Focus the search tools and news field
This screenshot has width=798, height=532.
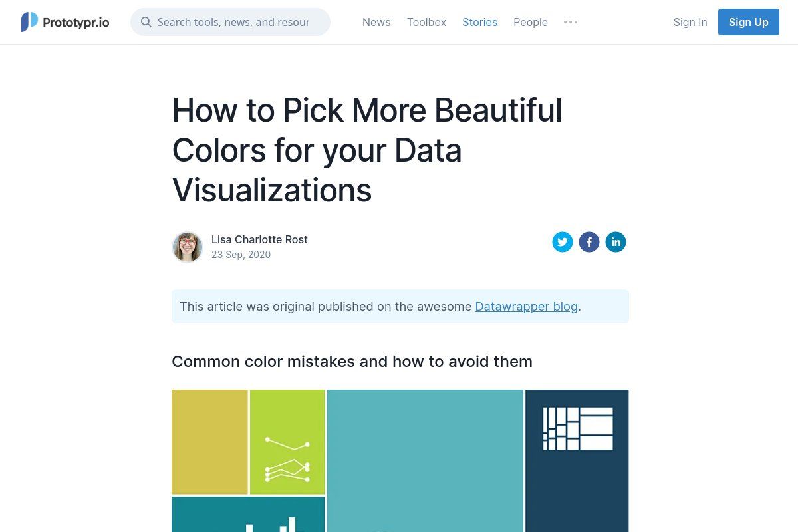click(233, 22)
